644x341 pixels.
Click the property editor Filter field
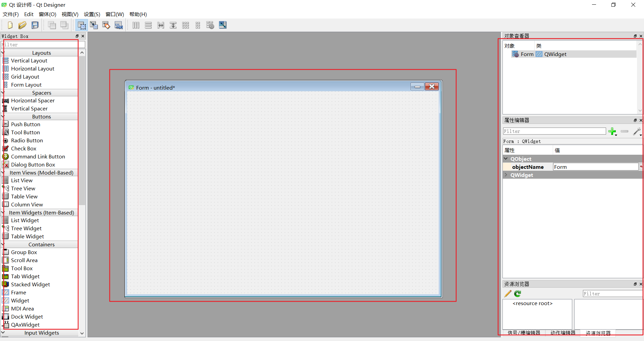[x=554, y=131]
